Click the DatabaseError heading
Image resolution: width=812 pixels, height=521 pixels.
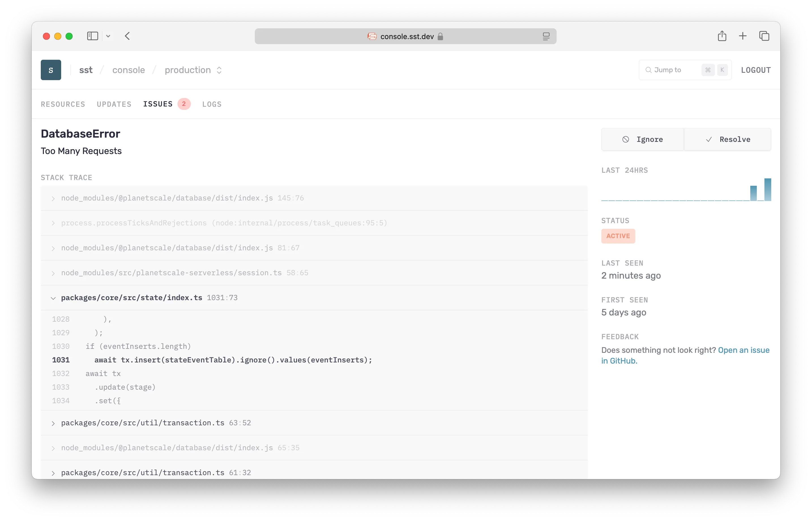pos(80,134)
